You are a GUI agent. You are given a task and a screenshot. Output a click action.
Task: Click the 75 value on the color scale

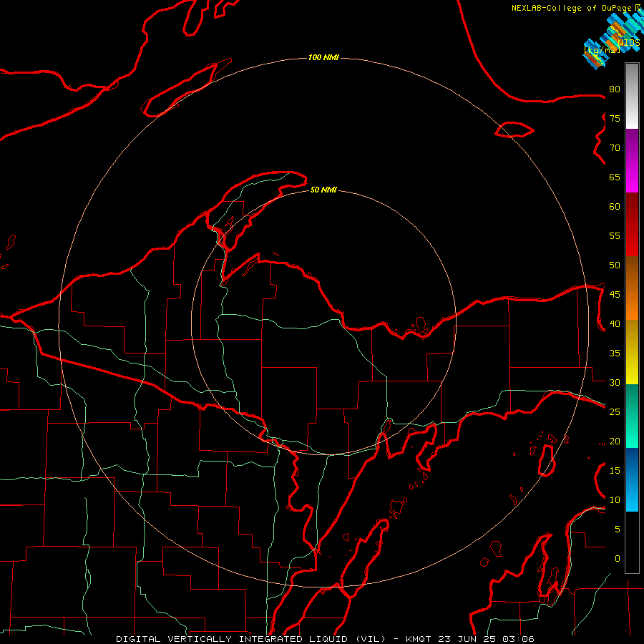coord(615,118)
